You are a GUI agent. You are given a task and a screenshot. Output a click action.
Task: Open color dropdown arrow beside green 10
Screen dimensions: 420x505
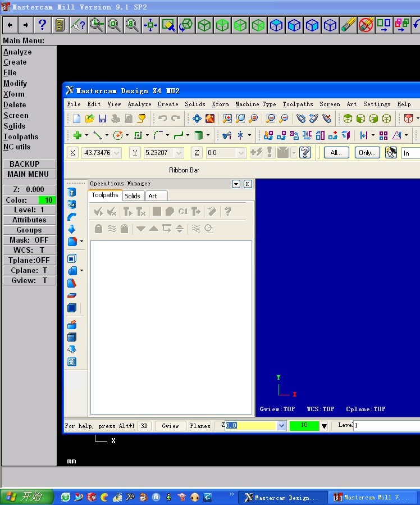tap(324, 426)
